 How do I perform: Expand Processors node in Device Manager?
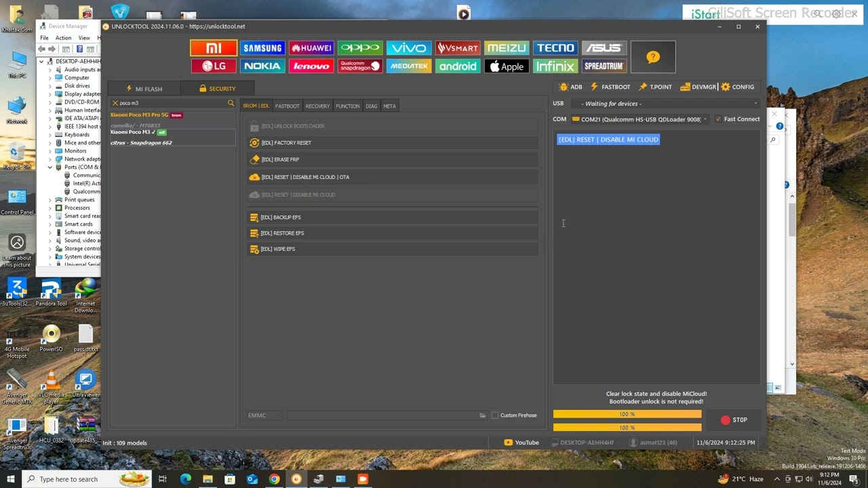(50, 208)
